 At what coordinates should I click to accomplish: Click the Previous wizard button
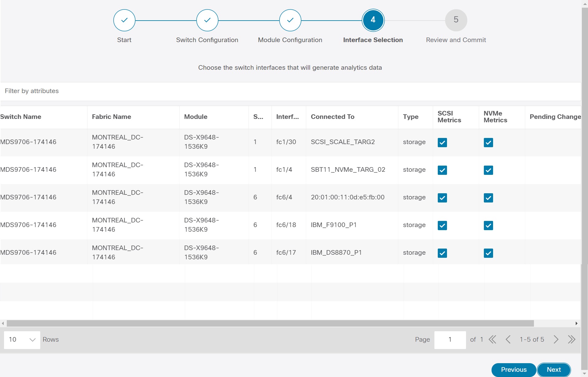(x=513, y=370)
